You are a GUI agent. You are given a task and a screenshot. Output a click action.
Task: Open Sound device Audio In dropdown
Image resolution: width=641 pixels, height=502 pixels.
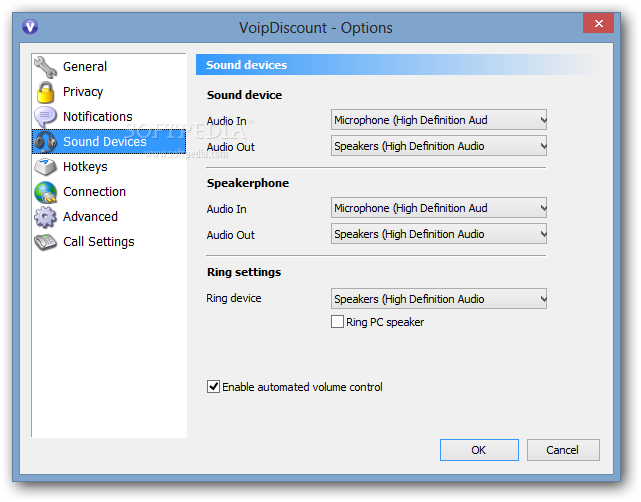pos(439,120)
